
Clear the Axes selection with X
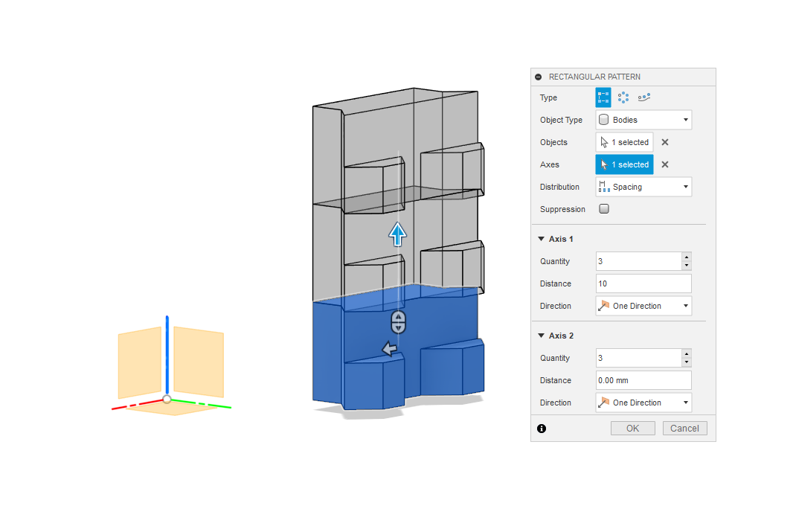[x=665, y=164]
